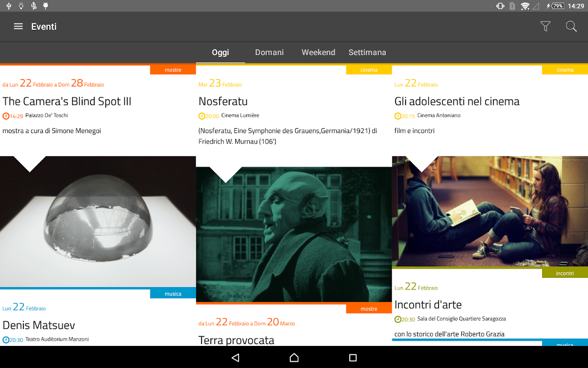588x368 pixels.
Task: Tap the Palazzo De' Toschi venue text
Action: [47, 115]
